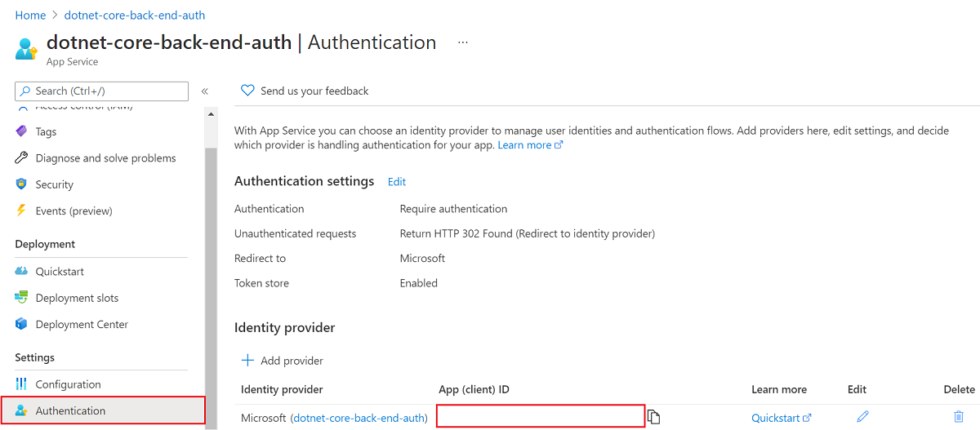Click the Tags label icon
The image size is (980, 430).
21,131
